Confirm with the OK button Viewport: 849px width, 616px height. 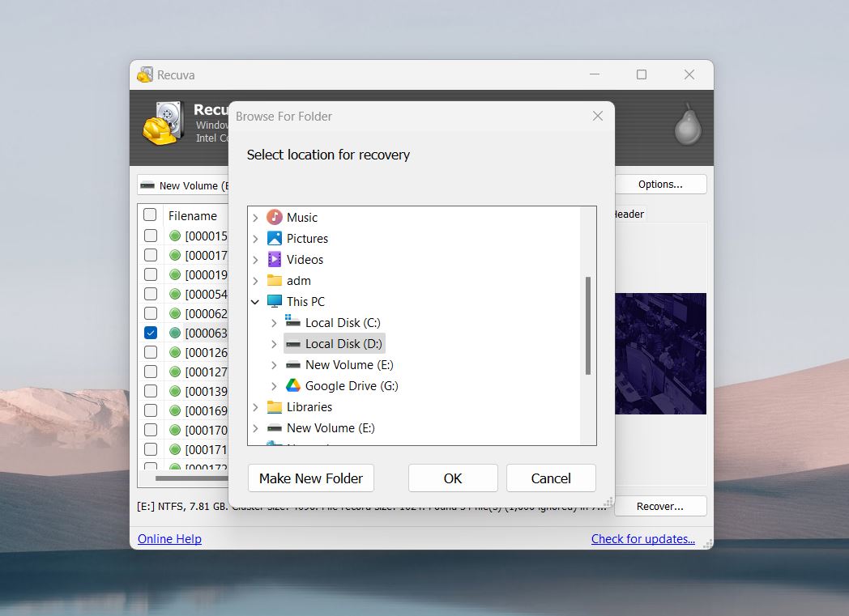(x=453, y=478)
